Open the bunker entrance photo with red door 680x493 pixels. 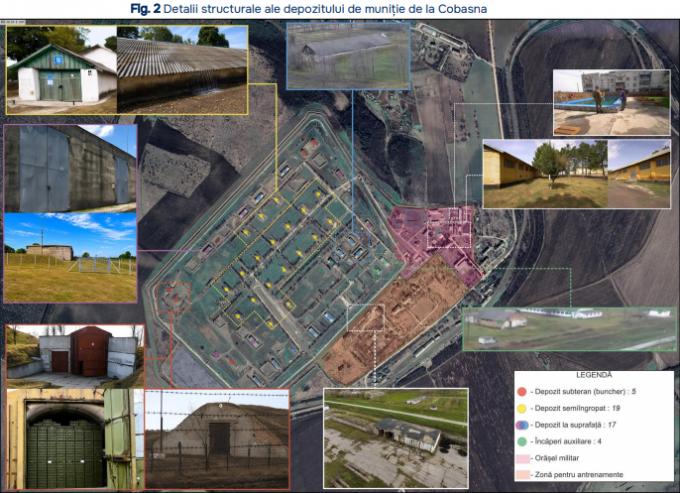75,356
